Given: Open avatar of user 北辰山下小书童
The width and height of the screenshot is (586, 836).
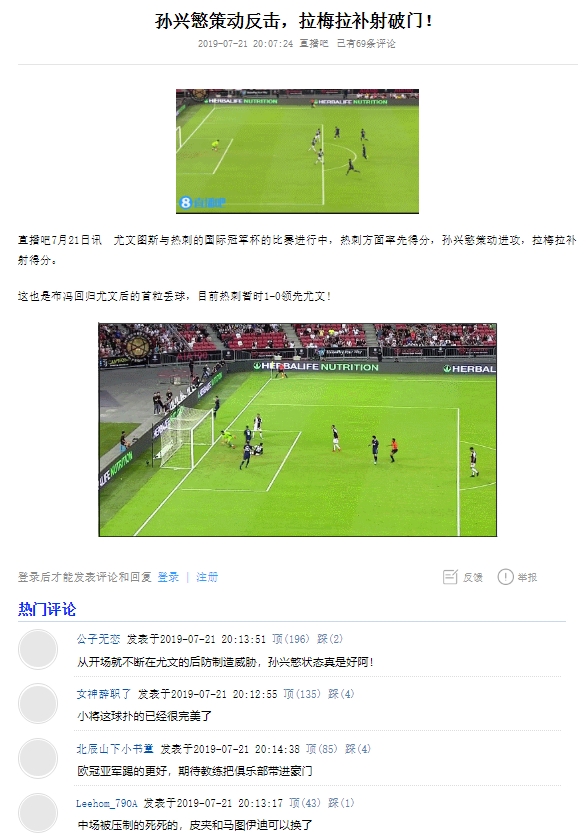Looking at the screenshot, I should pyautogui.click(x=38, y=759).
